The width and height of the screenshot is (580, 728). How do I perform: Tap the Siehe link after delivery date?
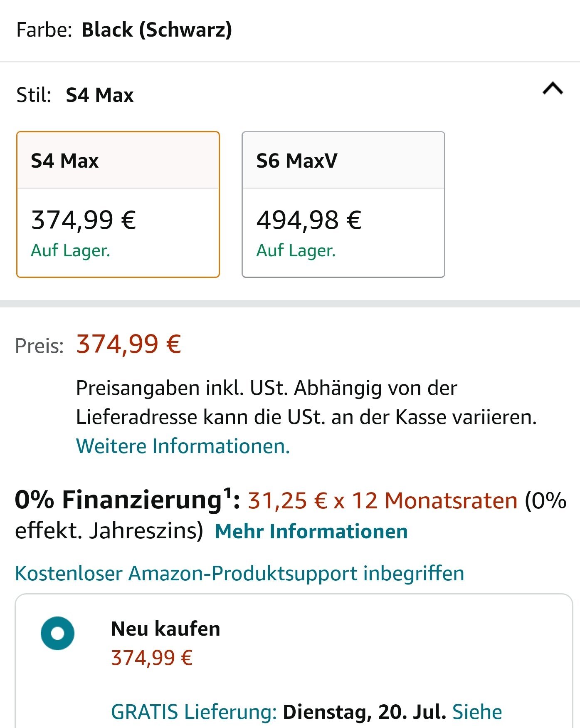pos(477,712)
